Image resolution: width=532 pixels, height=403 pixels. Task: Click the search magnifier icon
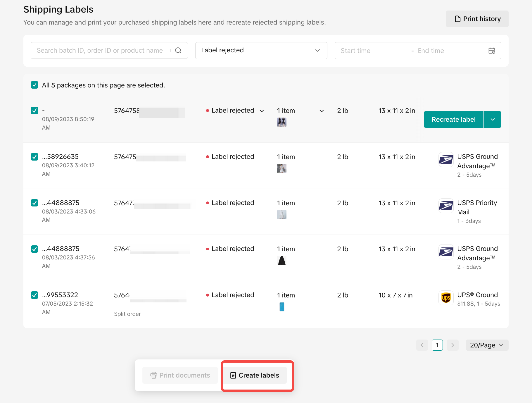(178, 51)
